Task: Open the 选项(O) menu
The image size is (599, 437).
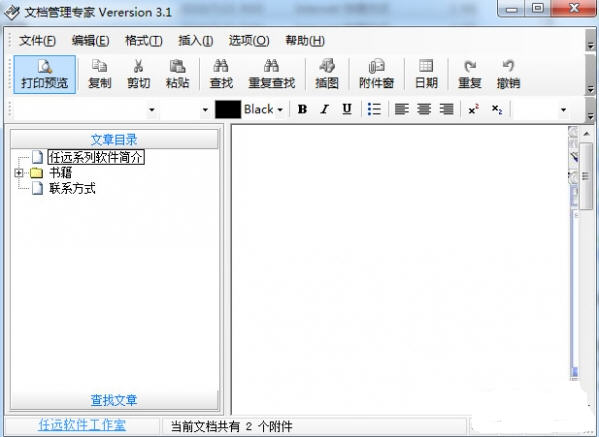Action: (x=249, y=40)
